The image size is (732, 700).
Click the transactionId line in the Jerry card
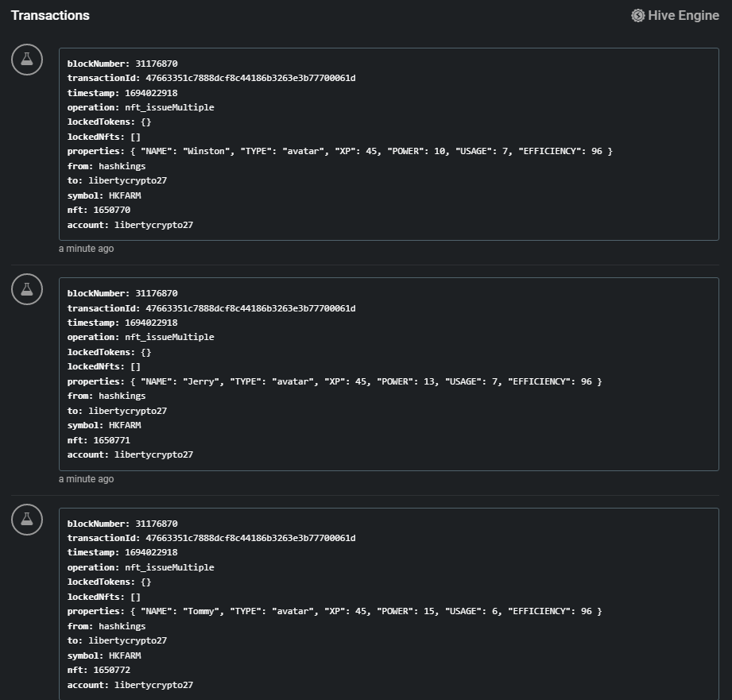[211, 308]
